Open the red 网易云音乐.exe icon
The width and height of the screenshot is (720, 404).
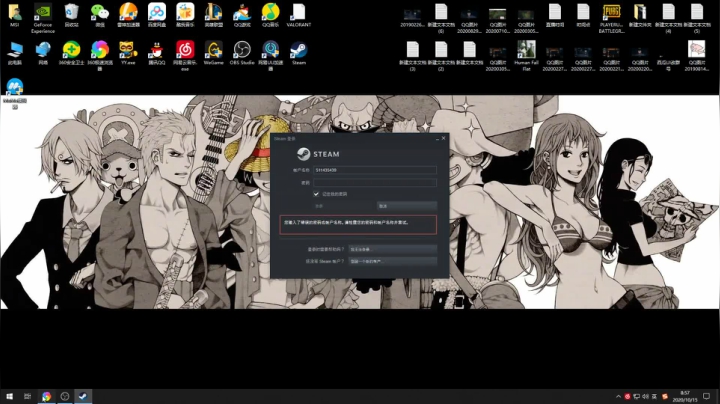185,56
